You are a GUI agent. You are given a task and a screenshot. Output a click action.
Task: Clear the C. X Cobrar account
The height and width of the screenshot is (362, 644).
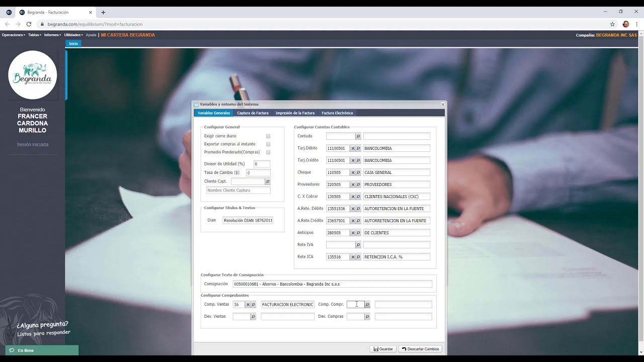click(x=353, y=197)
